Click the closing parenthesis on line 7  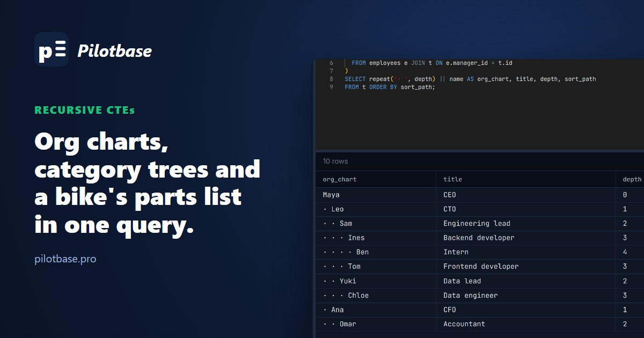point(346,71)
